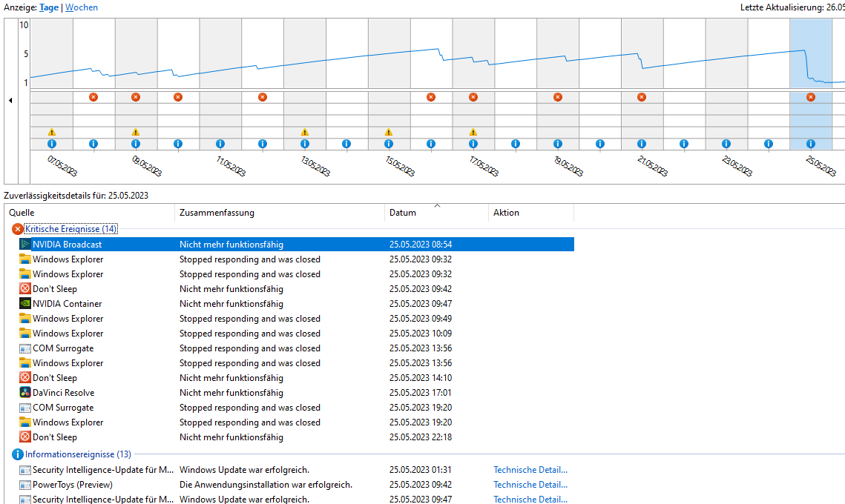The image size is (845, 504).
Task: Click the NVIDIA Broadcast icon in the list
Action: click(x=24, y=244)
